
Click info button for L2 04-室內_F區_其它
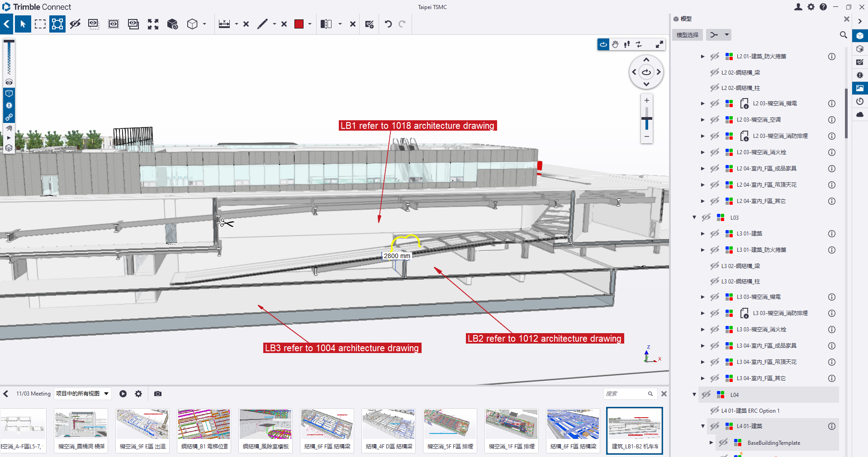point(831,201)
